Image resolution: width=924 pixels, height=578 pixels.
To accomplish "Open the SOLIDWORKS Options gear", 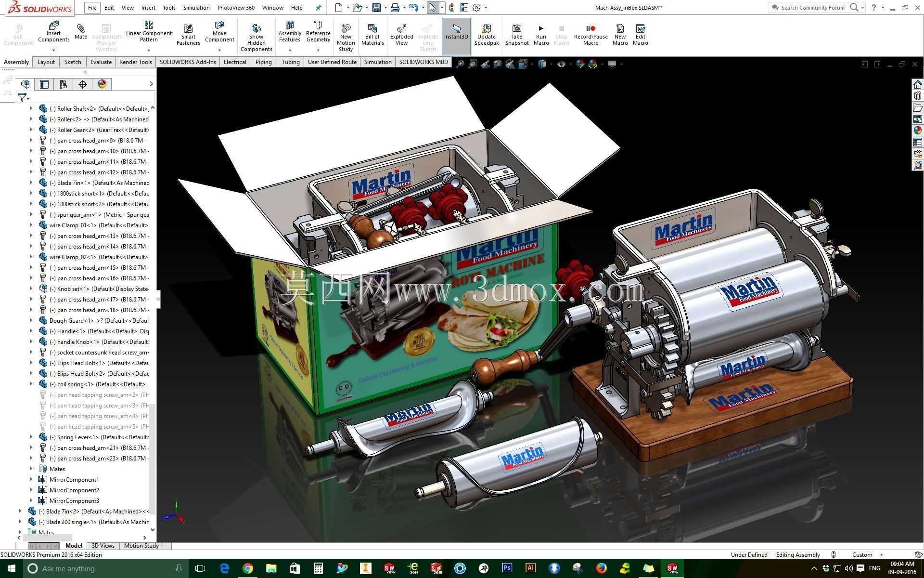I will (476, 8).
